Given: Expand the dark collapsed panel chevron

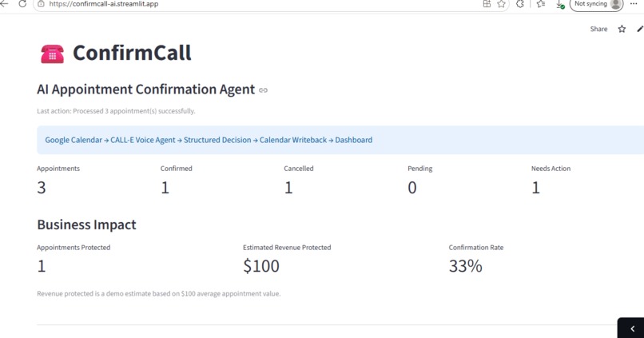Looking at the screenshot, I should pos(633,328).
